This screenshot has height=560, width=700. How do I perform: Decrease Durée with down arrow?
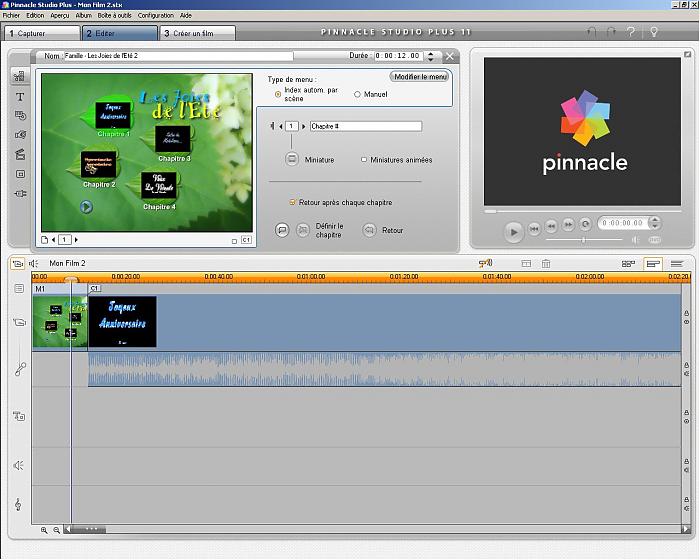click(430, 59)
